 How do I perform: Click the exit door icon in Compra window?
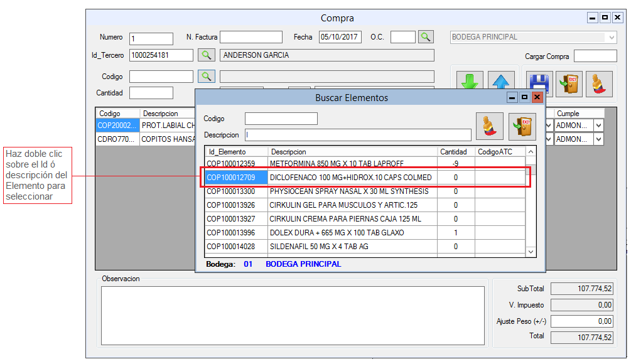point(569,83)
